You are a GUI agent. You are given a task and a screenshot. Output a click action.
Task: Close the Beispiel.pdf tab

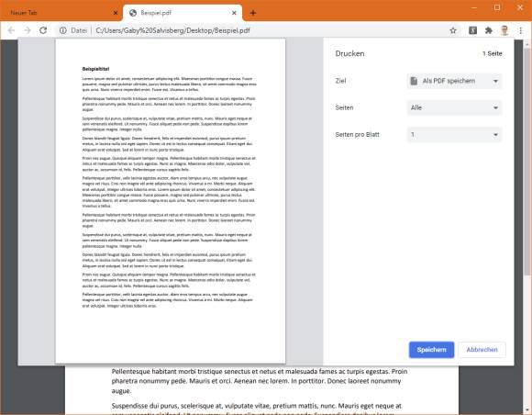click(234, 13)
